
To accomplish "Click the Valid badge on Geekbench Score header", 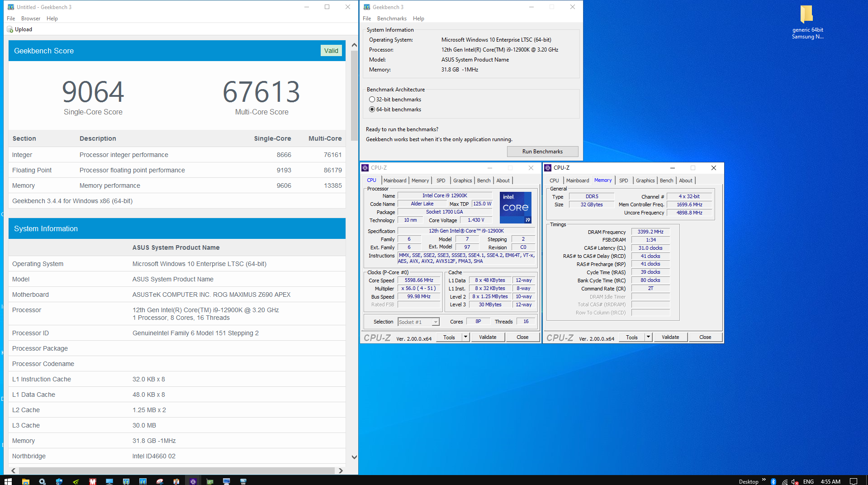I will click(x=331, y=51).
